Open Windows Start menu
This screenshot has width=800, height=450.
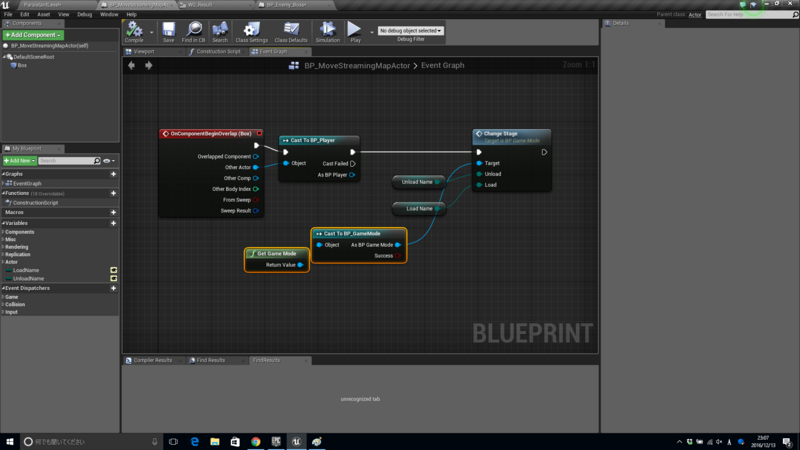9,442
